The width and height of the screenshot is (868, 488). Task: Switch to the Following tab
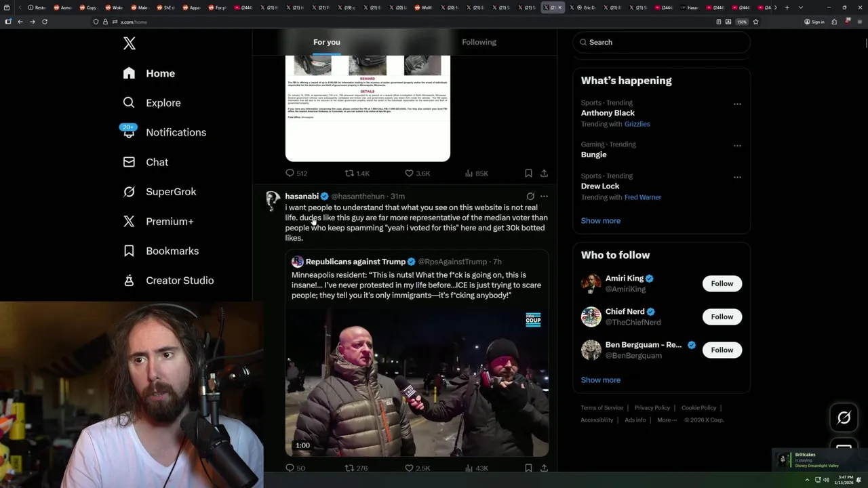click(479, 42)
